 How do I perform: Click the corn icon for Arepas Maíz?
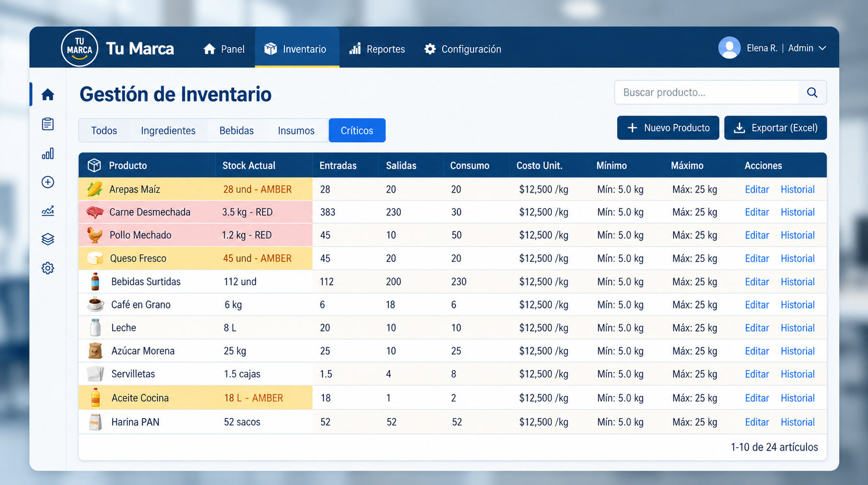click(95, 189)
